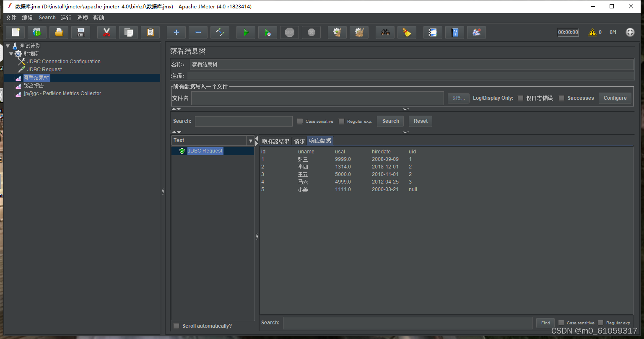Open the Search binoculars icon in the toolbar
The image size is (644, 339).
tap(385, 32)
